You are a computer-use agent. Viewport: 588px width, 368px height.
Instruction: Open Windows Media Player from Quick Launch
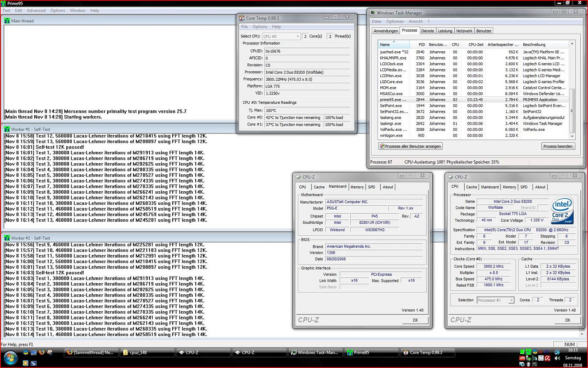coord(25,363)
